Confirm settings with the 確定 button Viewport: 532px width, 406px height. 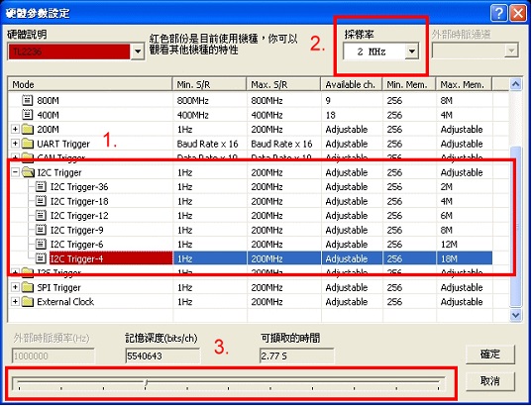click(490, 355)
